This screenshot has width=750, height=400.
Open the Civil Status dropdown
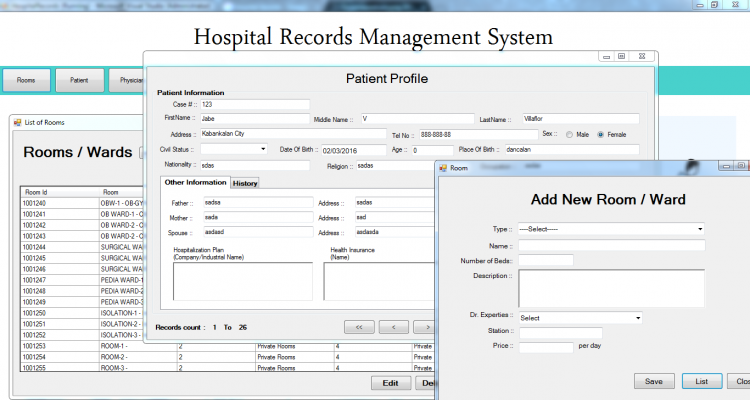click(263, 149)
